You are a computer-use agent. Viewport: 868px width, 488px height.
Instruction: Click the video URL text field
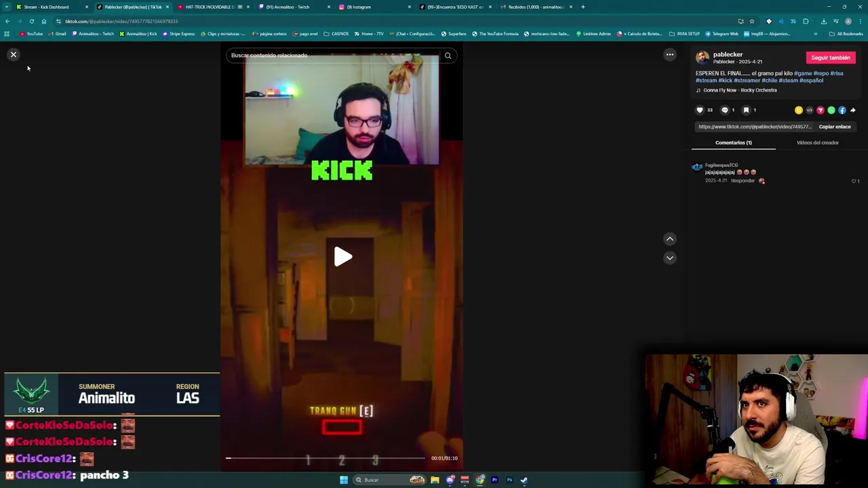[x=755, y=127]
